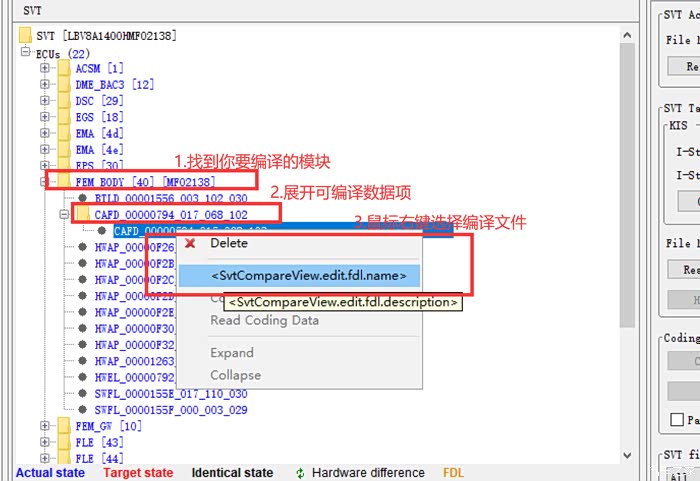Select the HWAP_00000F2E entry

[x=134, y=312]
